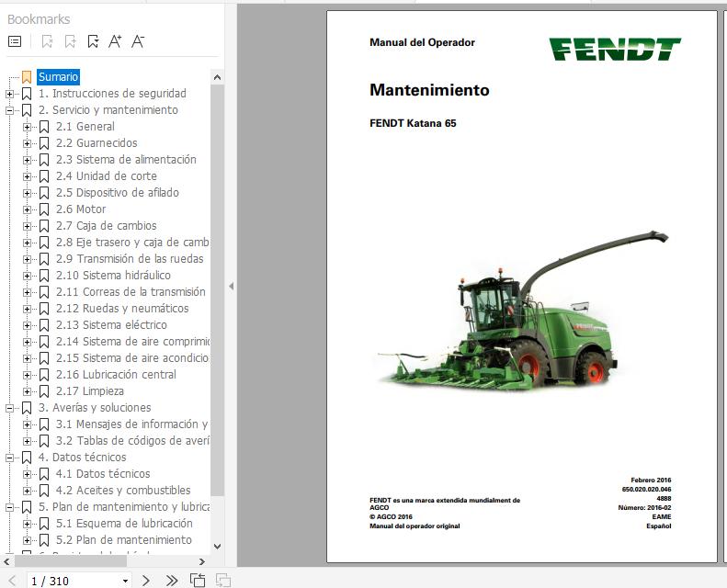Open 2.9 Transmisión de las ruedas bookmark
727x588 pixels.
[130, 259]
